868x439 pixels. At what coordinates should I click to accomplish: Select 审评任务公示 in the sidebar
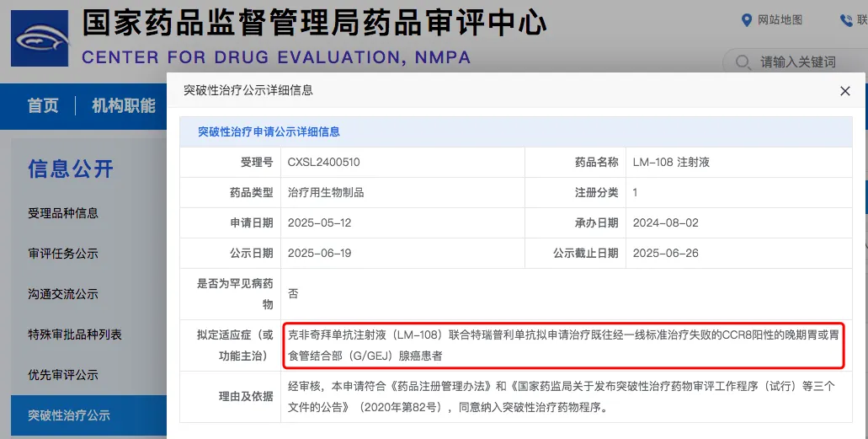(x=63, y=254)
